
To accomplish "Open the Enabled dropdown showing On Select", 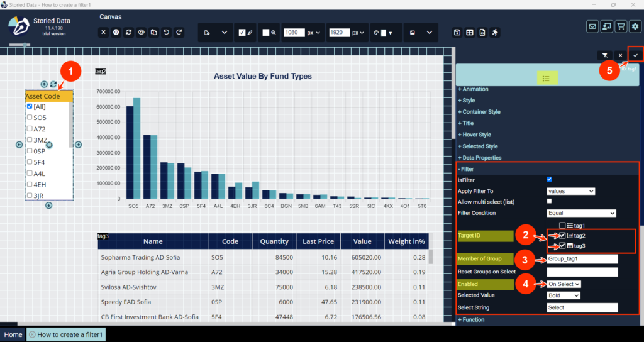I will coord(563,284).
